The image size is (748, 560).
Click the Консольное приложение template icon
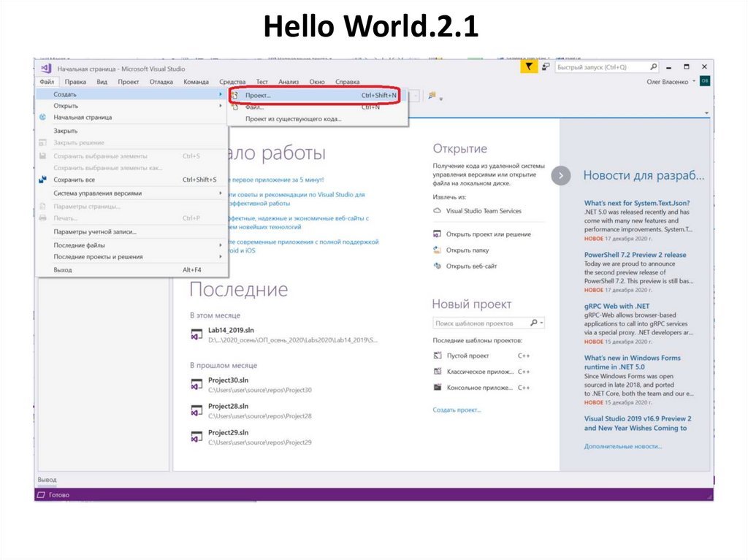click(x=438, y=387)
